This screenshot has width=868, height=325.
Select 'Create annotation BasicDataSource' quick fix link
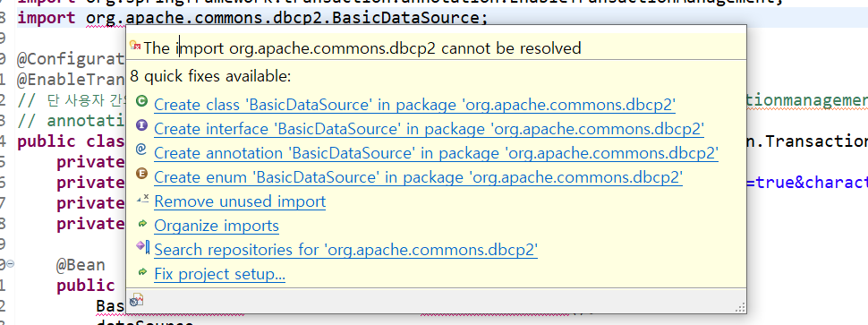click(436, 153)
